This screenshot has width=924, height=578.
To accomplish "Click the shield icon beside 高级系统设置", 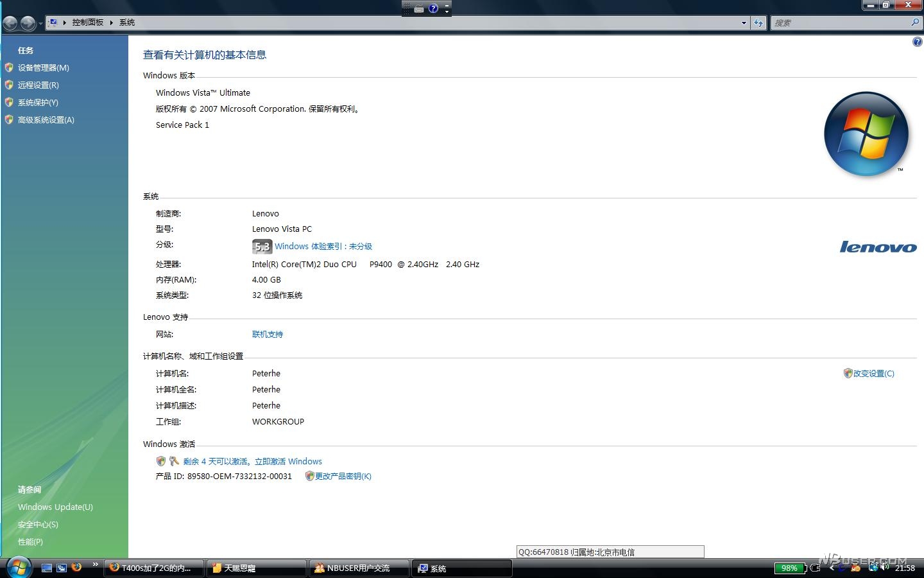I will pos(9,119).
